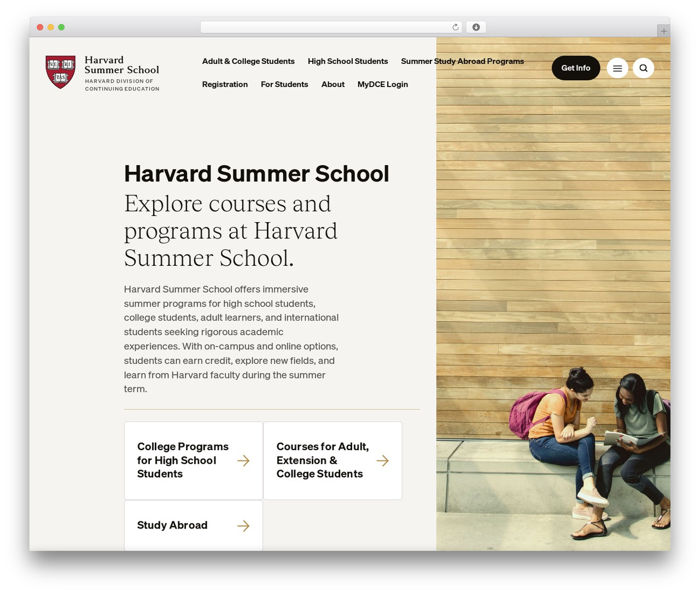Click the Get Info button
The image size is (700, 593).
click(x=576, y=68)
